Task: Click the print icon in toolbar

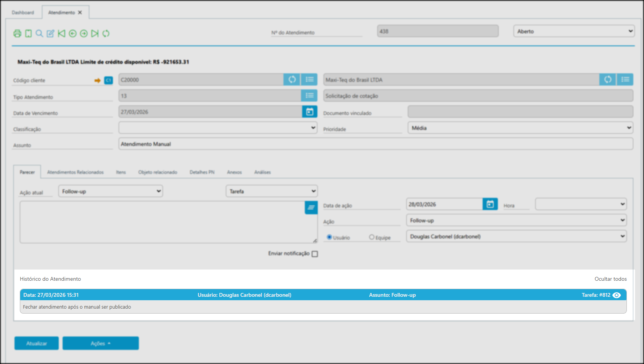Action: pos(17,34)
